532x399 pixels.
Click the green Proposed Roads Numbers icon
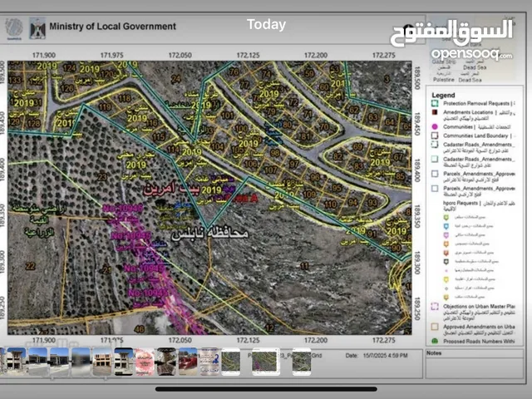pyautogui.click(x=435, y=341)
